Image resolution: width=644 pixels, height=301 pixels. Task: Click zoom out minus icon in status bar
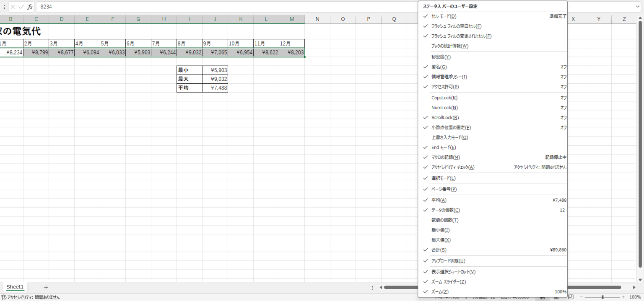point(582,298)
